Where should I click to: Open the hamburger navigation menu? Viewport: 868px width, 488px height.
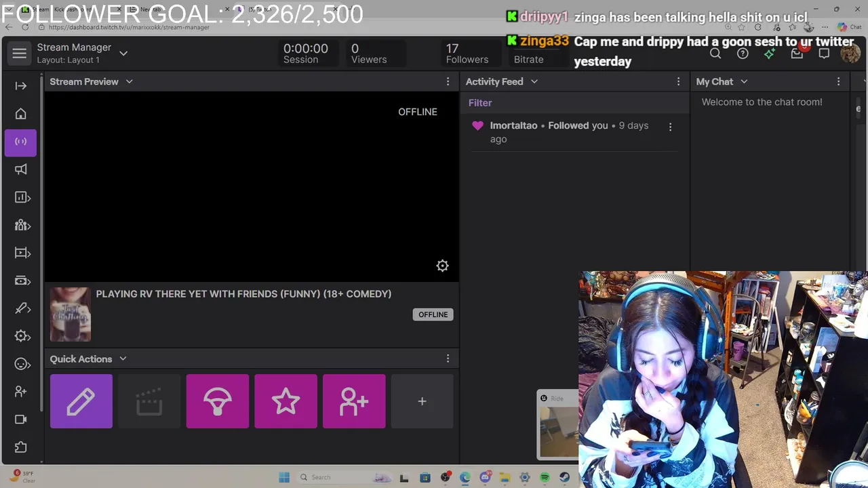tap(20, 54)
